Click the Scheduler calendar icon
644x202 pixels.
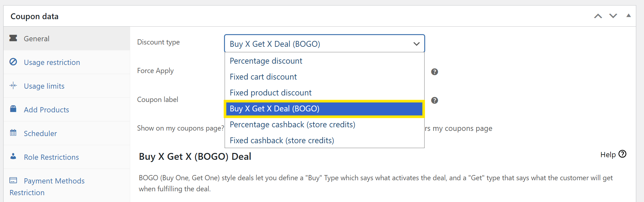13,133
